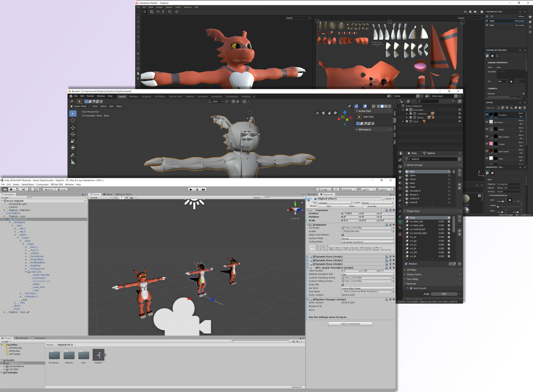Image resolution: width=533 pixels, height=392 pixels.
Task: Select Unity's Scale tool
Action: coord(23,190)
